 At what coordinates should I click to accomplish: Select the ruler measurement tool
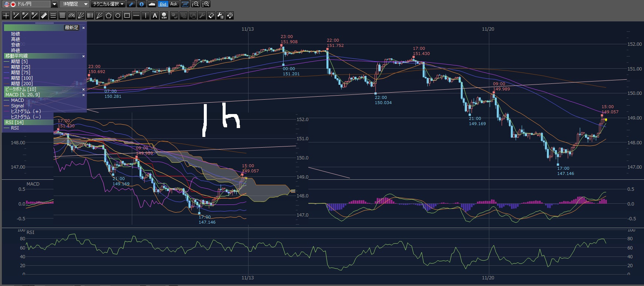pos(44,15)
